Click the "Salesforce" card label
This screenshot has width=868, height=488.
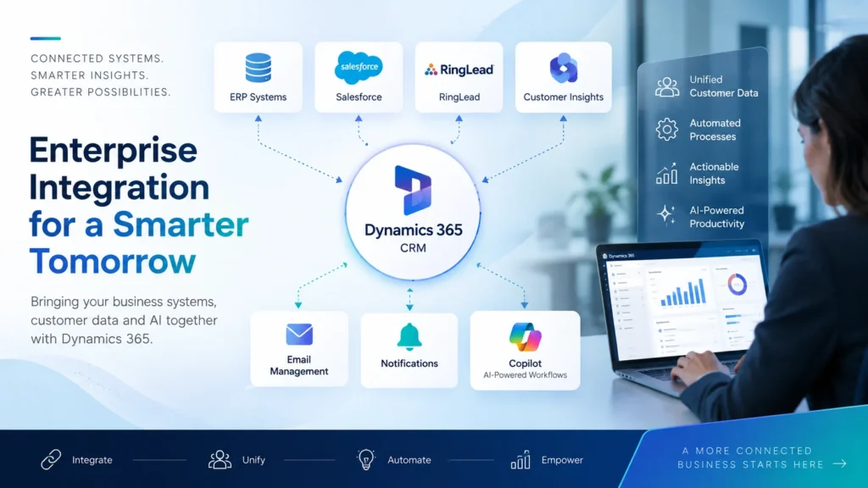(359, 97)
